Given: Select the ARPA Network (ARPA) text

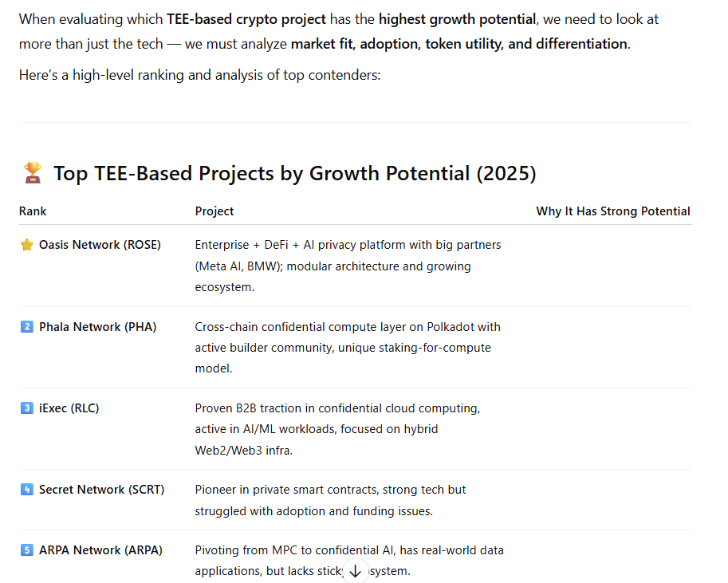Looking at the screenshot, I should (100, 550).
